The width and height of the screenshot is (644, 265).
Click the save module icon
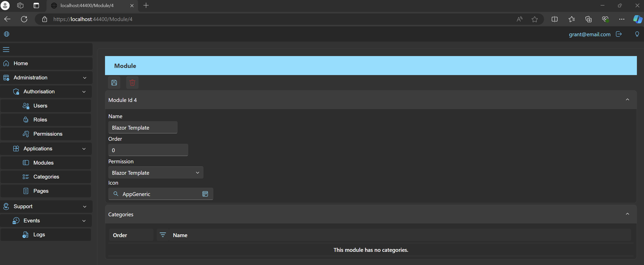(114, 83)
